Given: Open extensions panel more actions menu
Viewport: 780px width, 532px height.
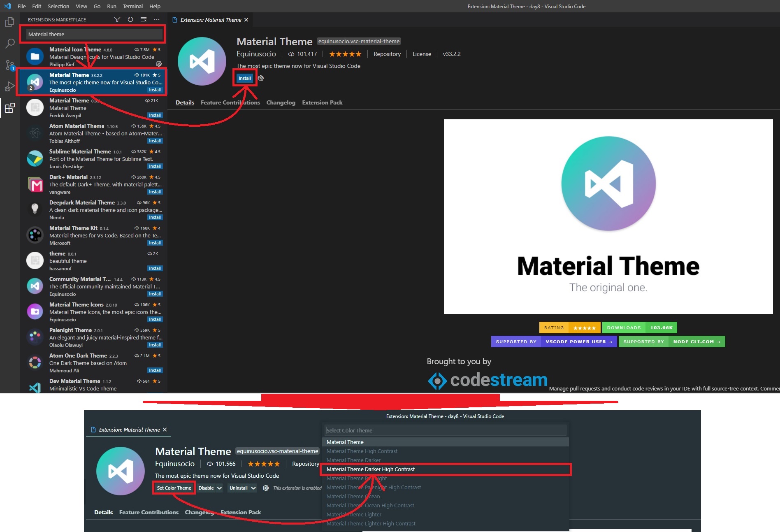Looking at the screenshot, I should pos(157,19).
